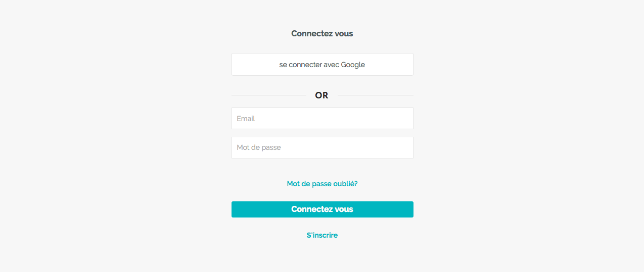
Task: Click the horizontal line left of 'OR'
Action: 268,95
